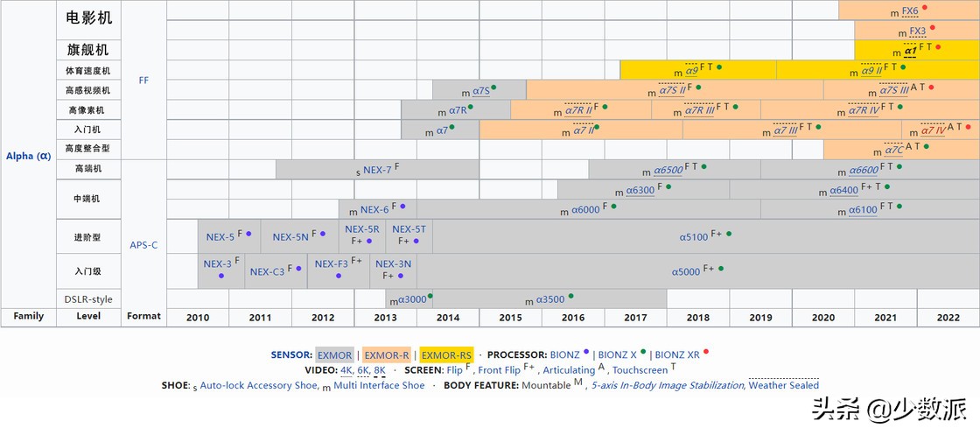Click the NEX-F3 link
The width and height of the screenshot is (980, 435).
pos(332,263)
